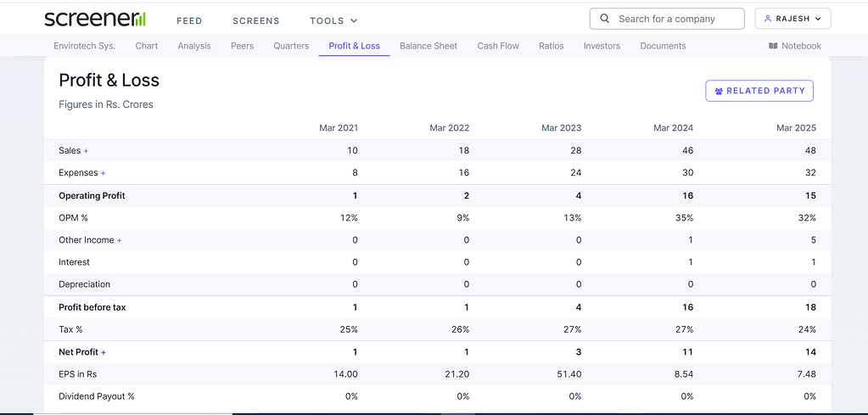
Task: Expand the Expenses breakdown plus icon
Action: click(104, 173)
